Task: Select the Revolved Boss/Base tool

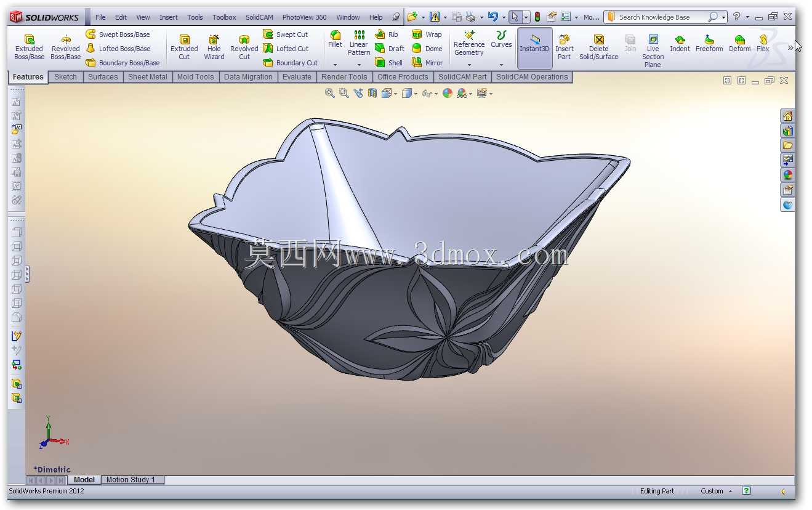Action: pos(66,47)
